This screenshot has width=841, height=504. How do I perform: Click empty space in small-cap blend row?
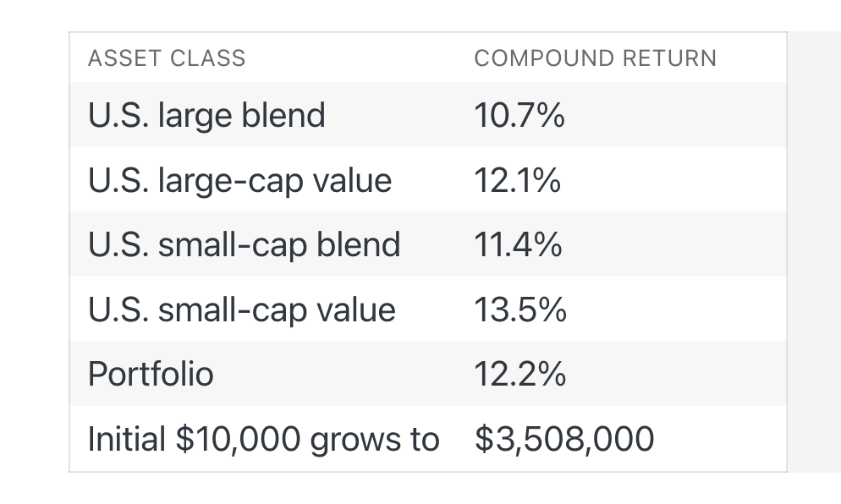coord(676,245)
